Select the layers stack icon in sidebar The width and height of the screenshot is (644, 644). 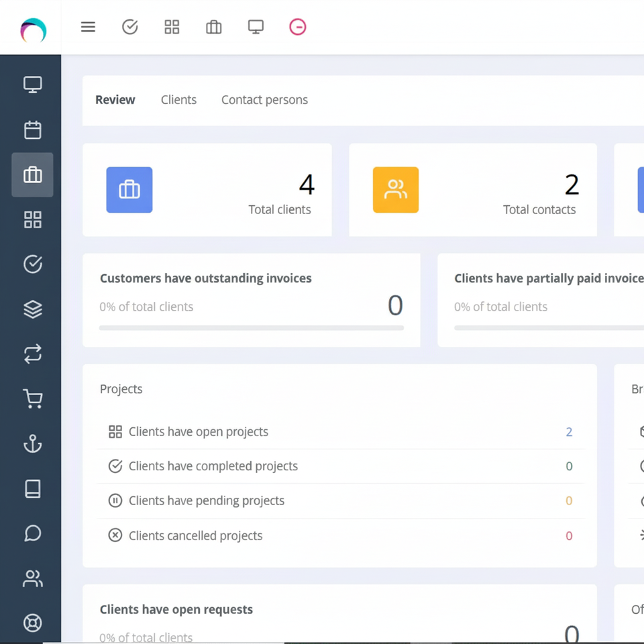(32, 309)
